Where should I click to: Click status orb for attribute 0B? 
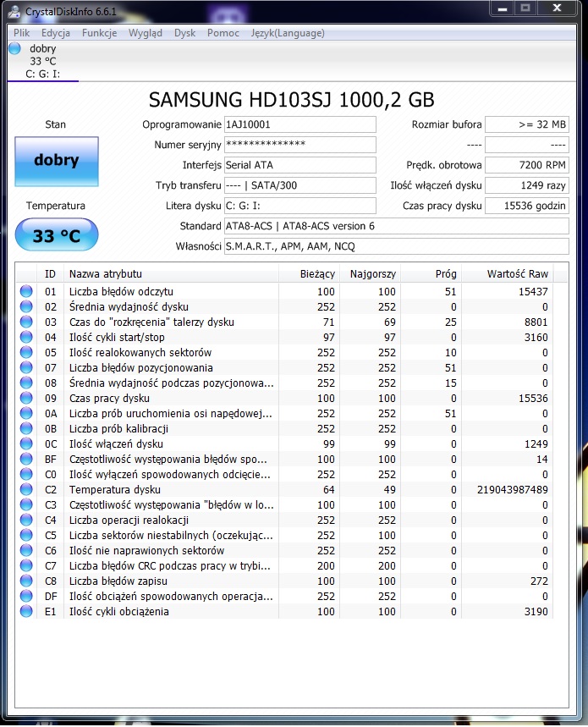pos(26,428)
